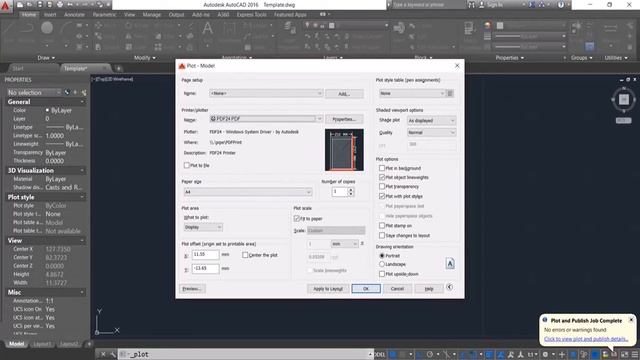Open printer Properties... button

344,119
